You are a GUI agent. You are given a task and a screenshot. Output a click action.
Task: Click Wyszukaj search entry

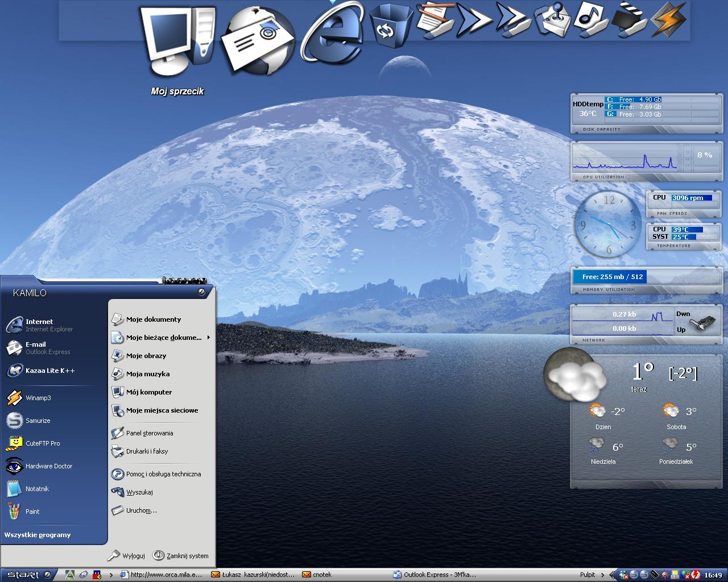(161, 492)
